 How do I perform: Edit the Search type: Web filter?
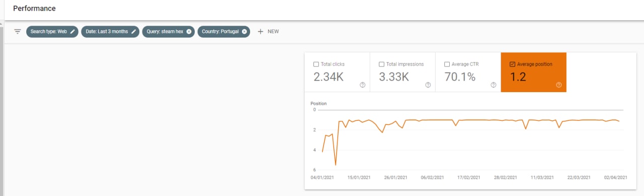(x=73, y=31)
